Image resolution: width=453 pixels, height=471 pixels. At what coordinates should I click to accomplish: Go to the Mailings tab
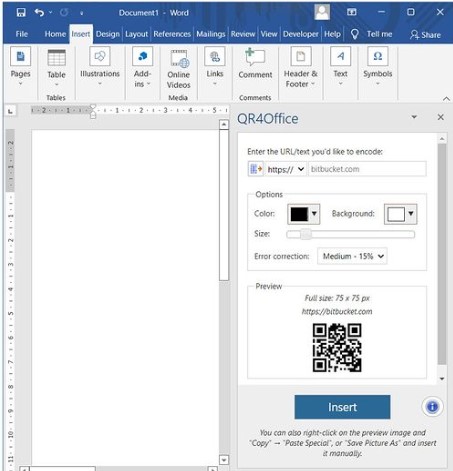click(211, 34)
